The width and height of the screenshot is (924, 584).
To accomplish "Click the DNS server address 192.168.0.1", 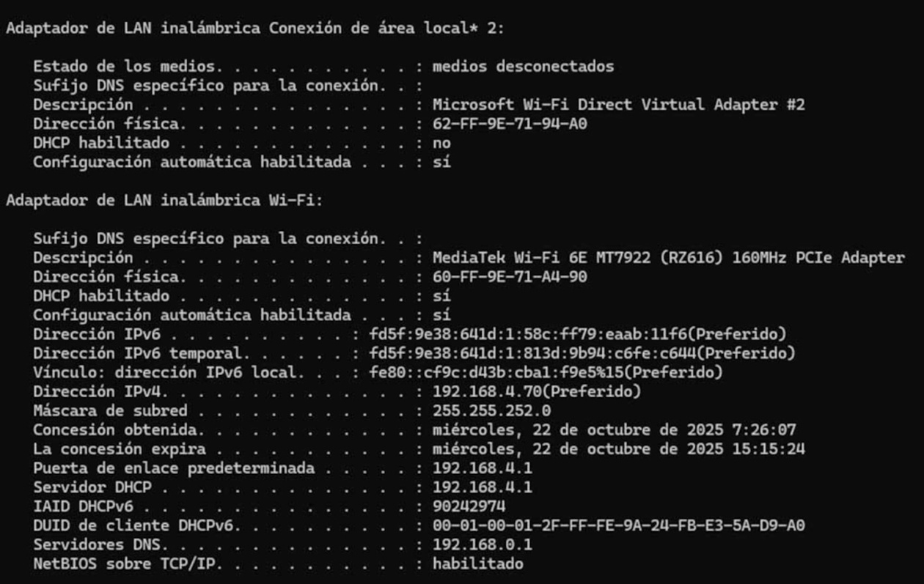I will [483, 544].
